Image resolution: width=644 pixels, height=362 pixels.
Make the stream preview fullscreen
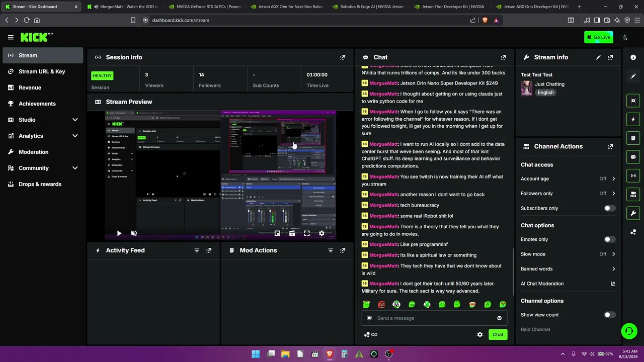[x=307, y=233]
